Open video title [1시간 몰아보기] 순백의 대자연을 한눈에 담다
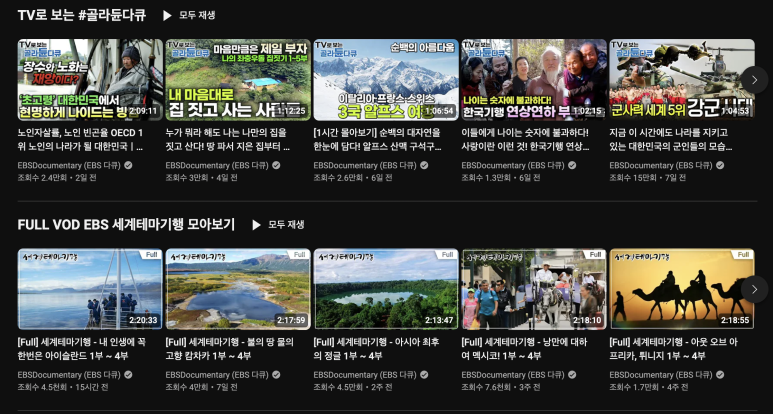 [x=378, y=140]
